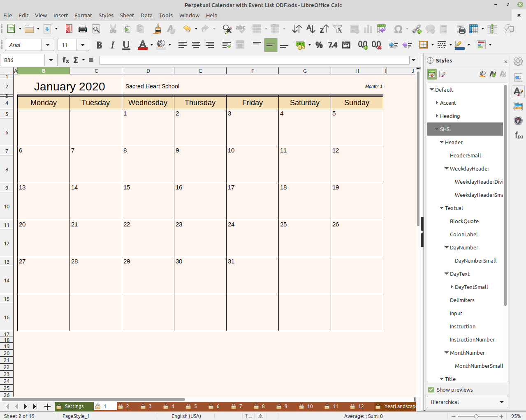Image resolution: width=526 pixels, height=420 pixels.
Task: Open the Sheet menu
Action: [127, 15]
